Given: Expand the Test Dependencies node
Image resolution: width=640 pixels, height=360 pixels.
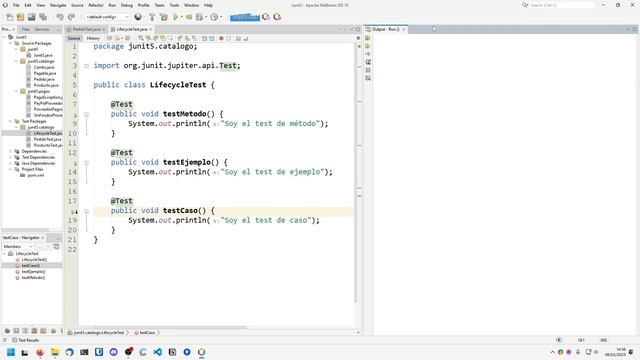Looking at the screenshot, I should [x=11, y=157].
